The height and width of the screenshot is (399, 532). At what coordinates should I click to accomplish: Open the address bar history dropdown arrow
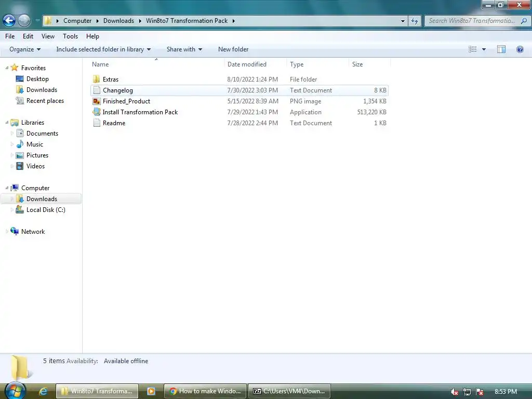point(403,21)
